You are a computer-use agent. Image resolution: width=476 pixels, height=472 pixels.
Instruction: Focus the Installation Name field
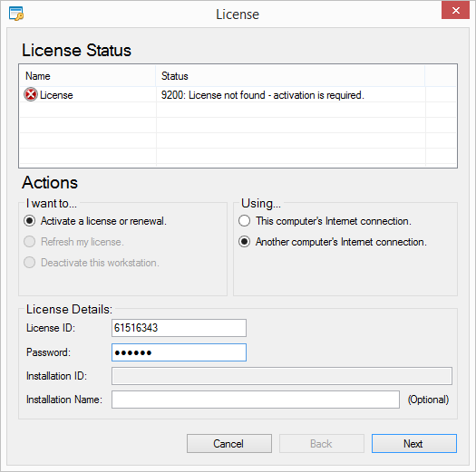point(256,400)
